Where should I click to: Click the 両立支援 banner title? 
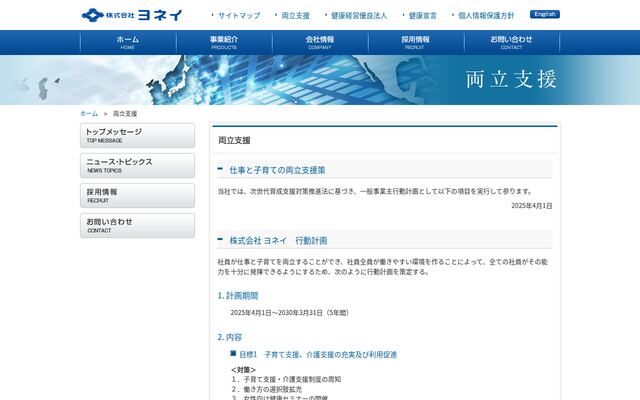coord(511,79)
